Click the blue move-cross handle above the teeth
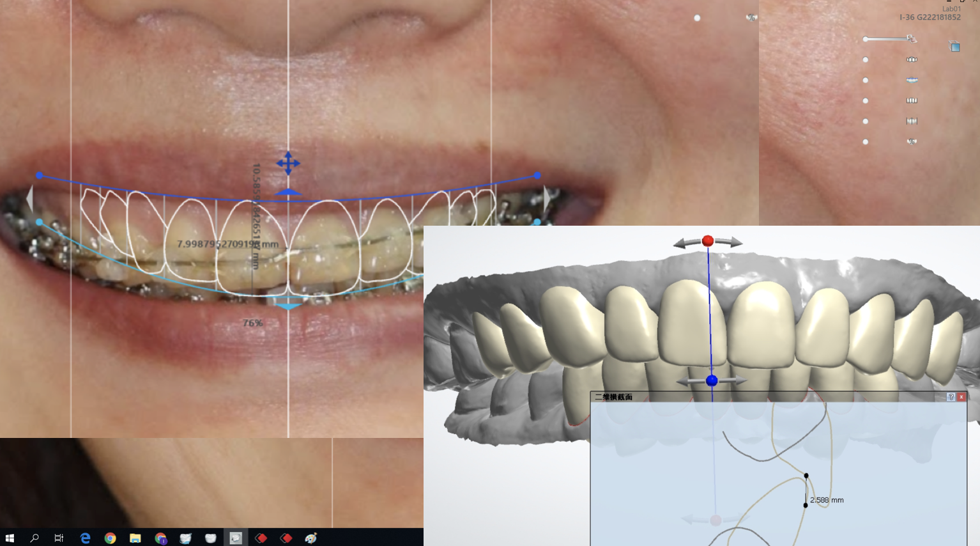This screenshot has height=546, width=980. point(288,163)
